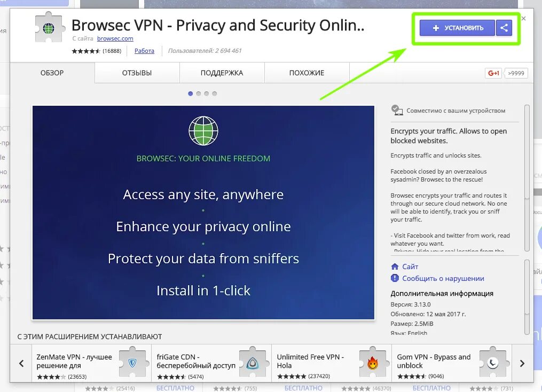
Task: Select the first slideshow dot indicator
Action: pyautogui.click(x=190, y=93)
